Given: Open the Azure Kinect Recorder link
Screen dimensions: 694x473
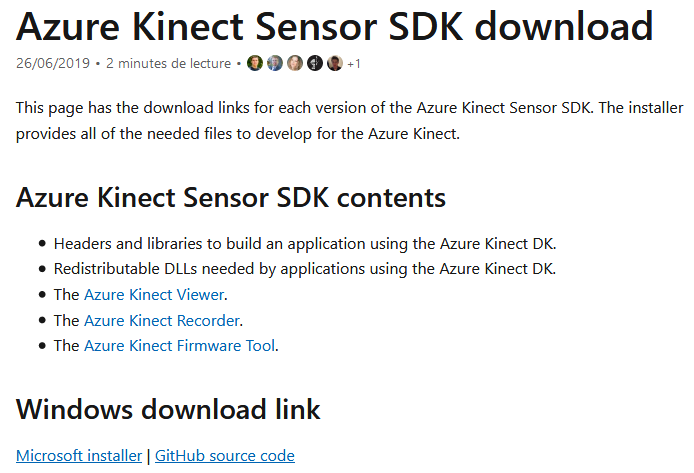Looking at the screenshot, I should [161, 320].
